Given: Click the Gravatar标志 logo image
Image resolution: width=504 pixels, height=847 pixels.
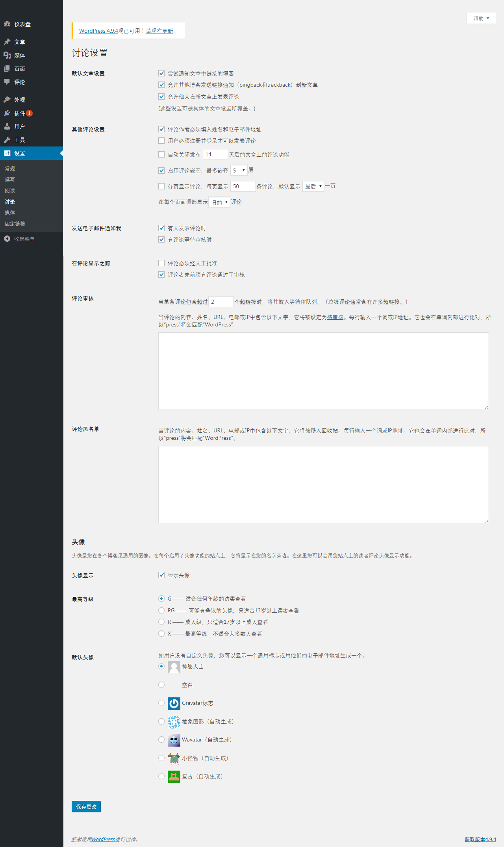Looking at the screenshot, I should [174, 703].
